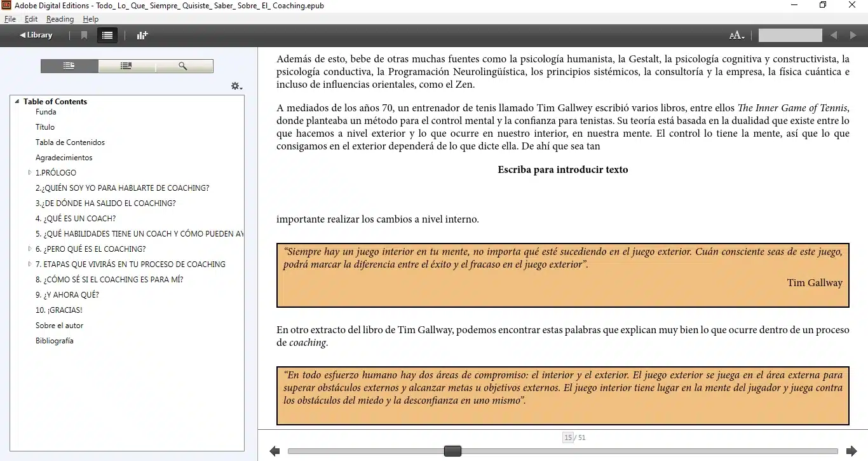Screen dimensions: 868x461
Task: Select 6. ¿PERO QUÉ ES EL COACHING? title
Action: coord(90,249)
